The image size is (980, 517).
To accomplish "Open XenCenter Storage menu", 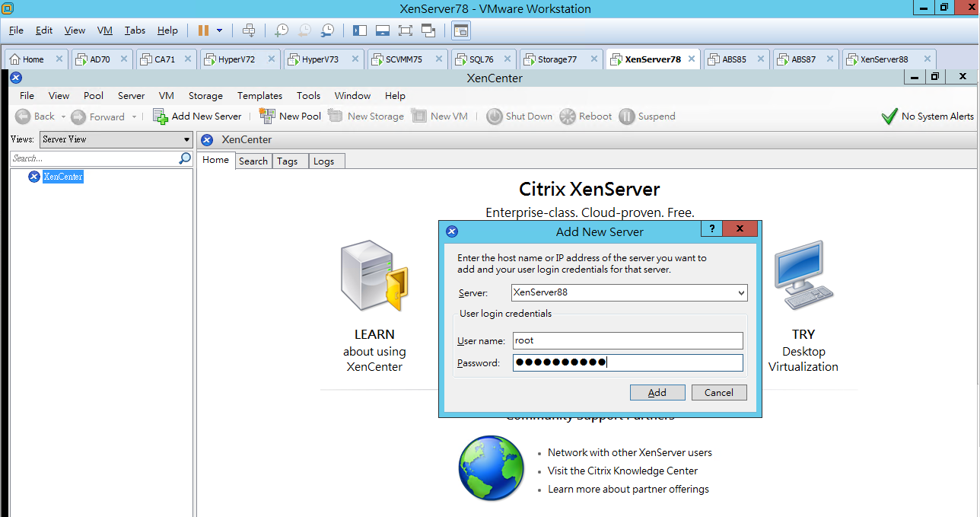I will (x=205, y=96).
